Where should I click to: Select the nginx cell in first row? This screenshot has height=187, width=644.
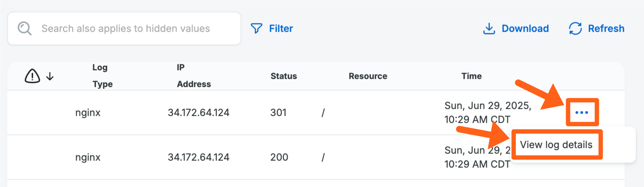(88, 113)
